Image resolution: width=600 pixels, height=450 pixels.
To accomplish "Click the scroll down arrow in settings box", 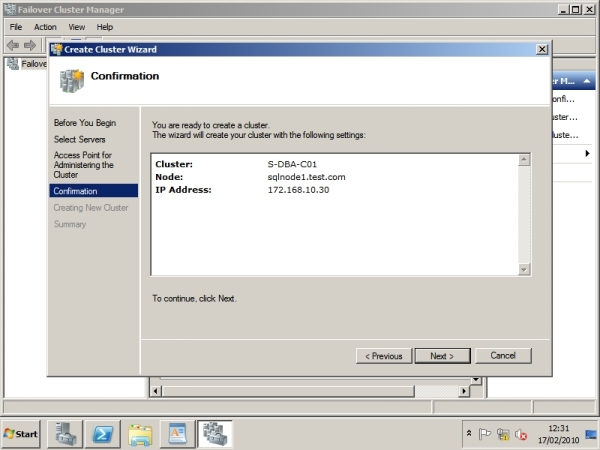I will click(524, 269).
